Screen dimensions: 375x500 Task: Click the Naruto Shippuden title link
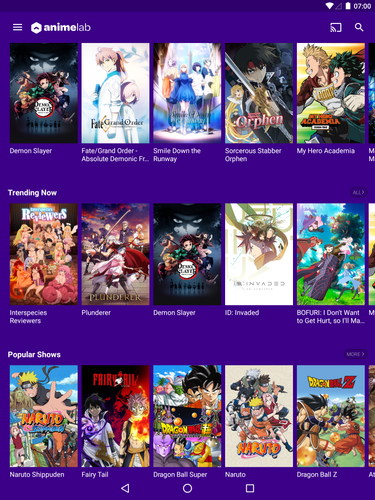coord(37,474)
